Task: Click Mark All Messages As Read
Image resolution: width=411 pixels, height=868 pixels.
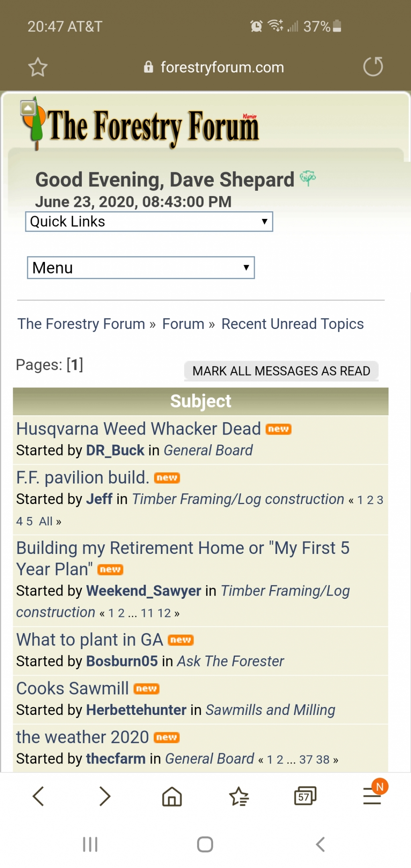Action: click(281, 371)
